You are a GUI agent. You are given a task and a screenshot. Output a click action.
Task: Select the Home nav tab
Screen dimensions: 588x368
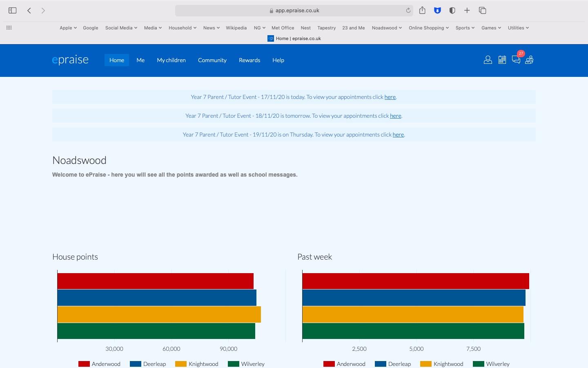pos(117,60)
